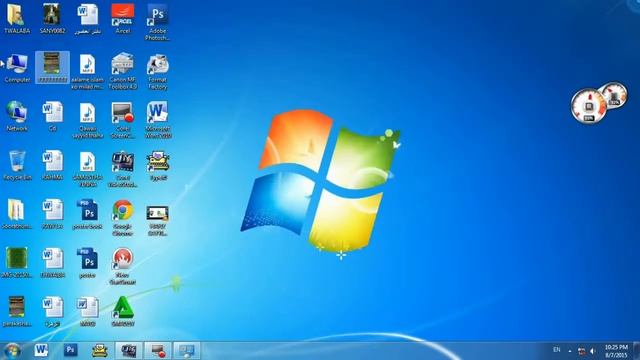Viewport: 640px width, 360px height.
Task: Select the Word document left of green triangle
Action: click(x=87, y=311)
